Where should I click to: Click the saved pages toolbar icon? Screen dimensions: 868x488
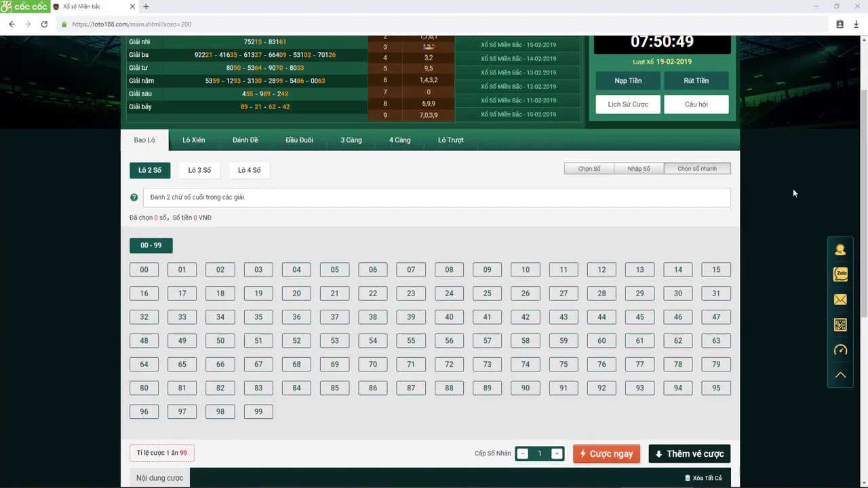point(840,24)
